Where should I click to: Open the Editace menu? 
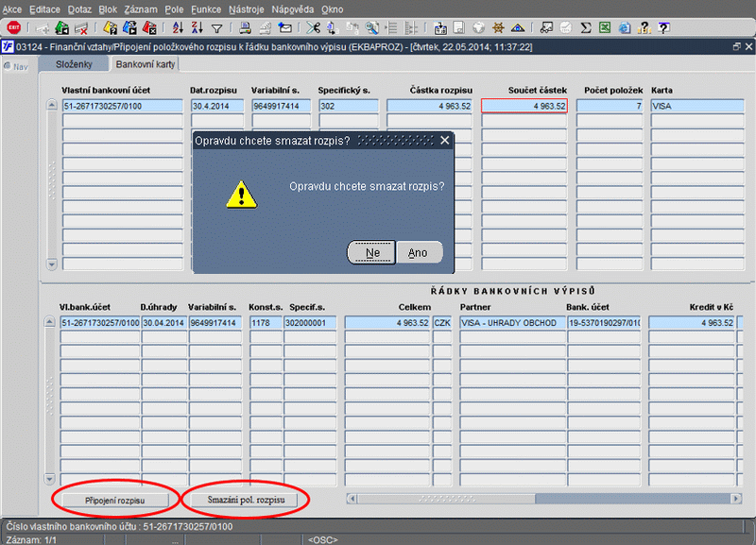[x=44, y=9]
